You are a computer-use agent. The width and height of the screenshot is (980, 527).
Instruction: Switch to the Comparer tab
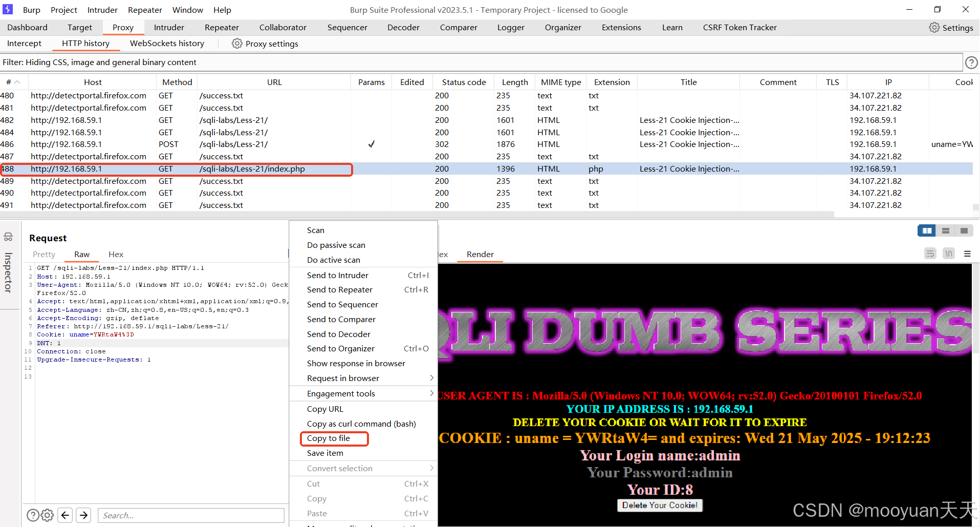click(x=459, y=27)
